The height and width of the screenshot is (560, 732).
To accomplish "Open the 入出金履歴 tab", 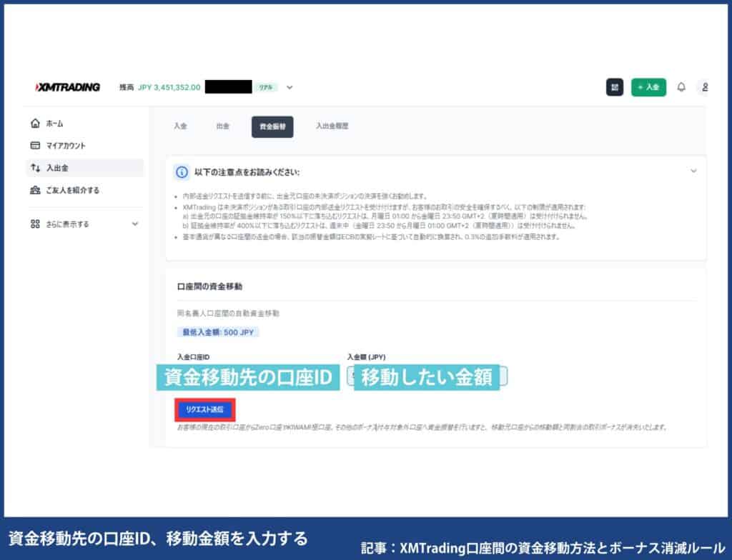I will tap(332, 126).
